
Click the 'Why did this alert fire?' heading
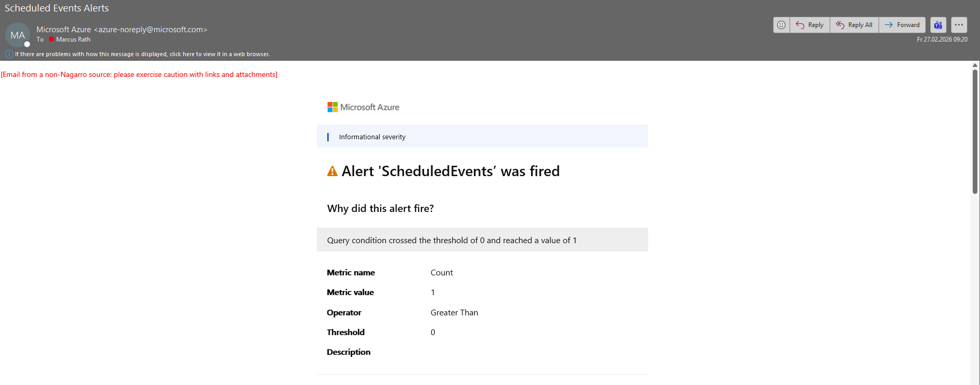pyautogui.click(x=380, y=208)
